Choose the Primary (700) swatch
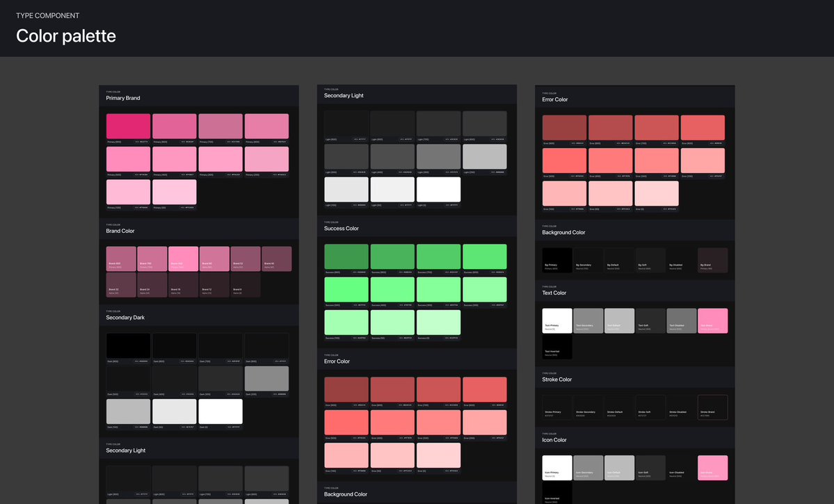This screenshot has width=834, height=504. (x=220, y=126)
